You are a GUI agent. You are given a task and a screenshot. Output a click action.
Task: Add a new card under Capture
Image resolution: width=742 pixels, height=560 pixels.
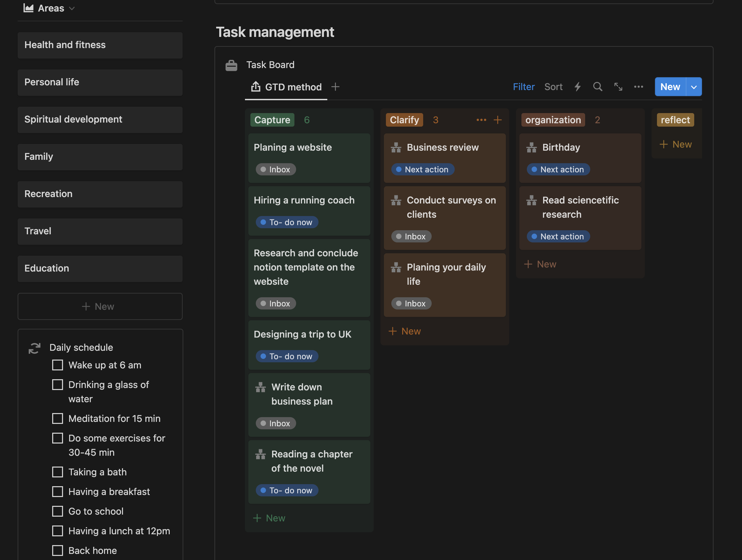coord(269,518)
